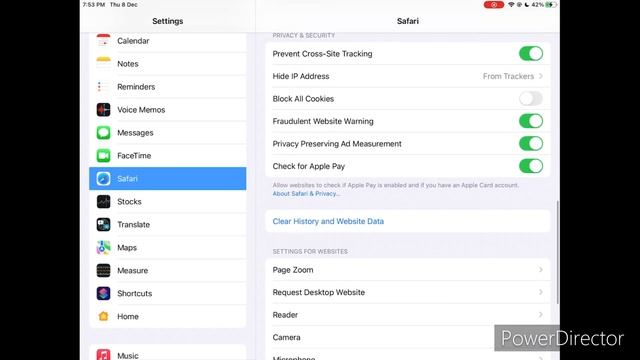Click the Safari pane scrollbar
This screenshot has width=640, height=360.
(557, 252)
